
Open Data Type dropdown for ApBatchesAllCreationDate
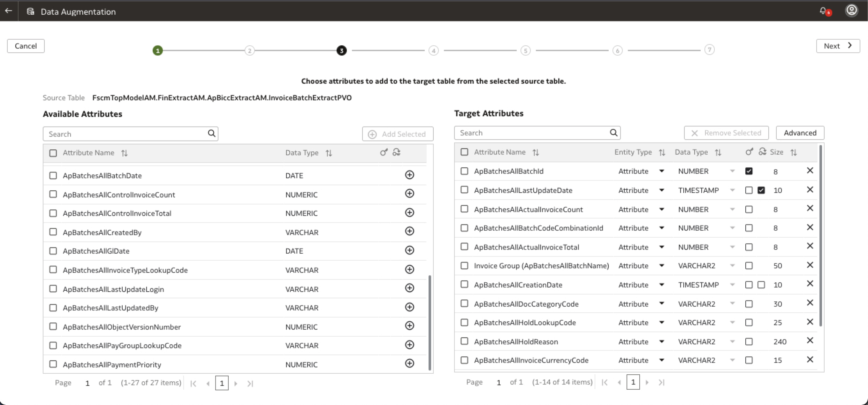732,285
